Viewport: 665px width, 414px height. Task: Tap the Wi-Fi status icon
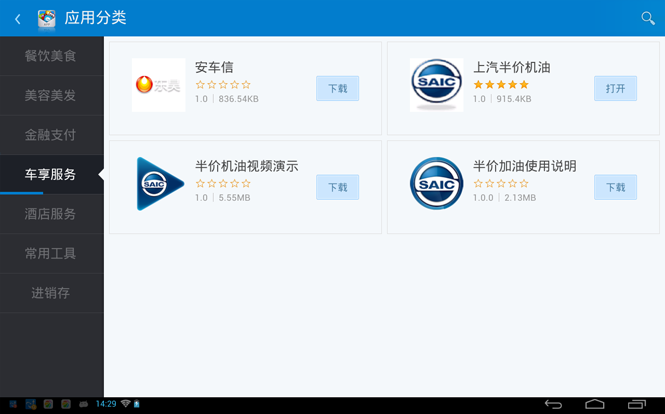click(x=126, y=403)
